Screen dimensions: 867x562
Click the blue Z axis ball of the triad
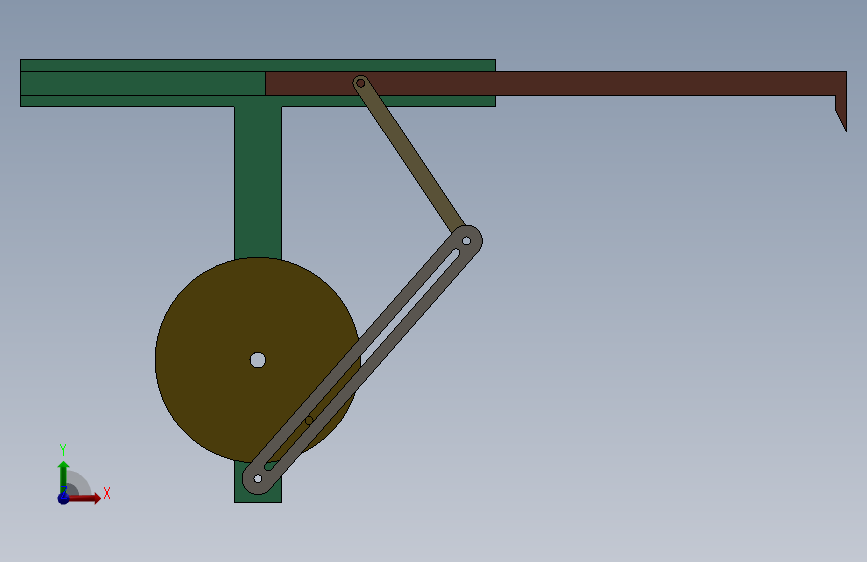pyautogui.click(x=64, y=498)
